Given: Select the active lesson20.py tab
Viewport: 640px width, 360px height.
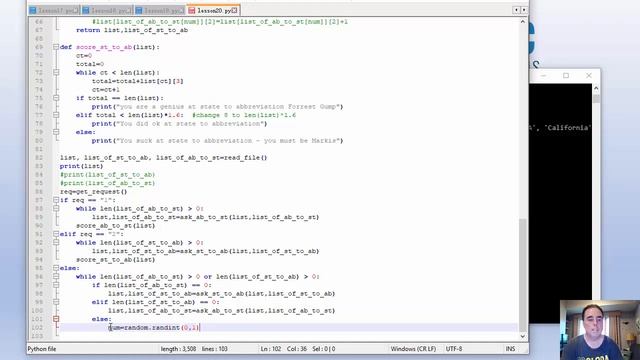Looking at the screenshot, I should tap(213, 10).
